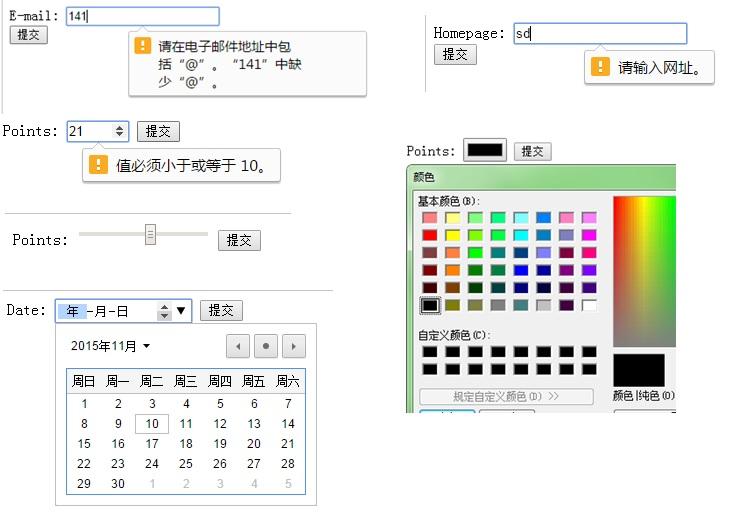The width and height of the screenshot is (738, 517).
Task: Click the today dot button in calendar
Action: coord(266,346)
